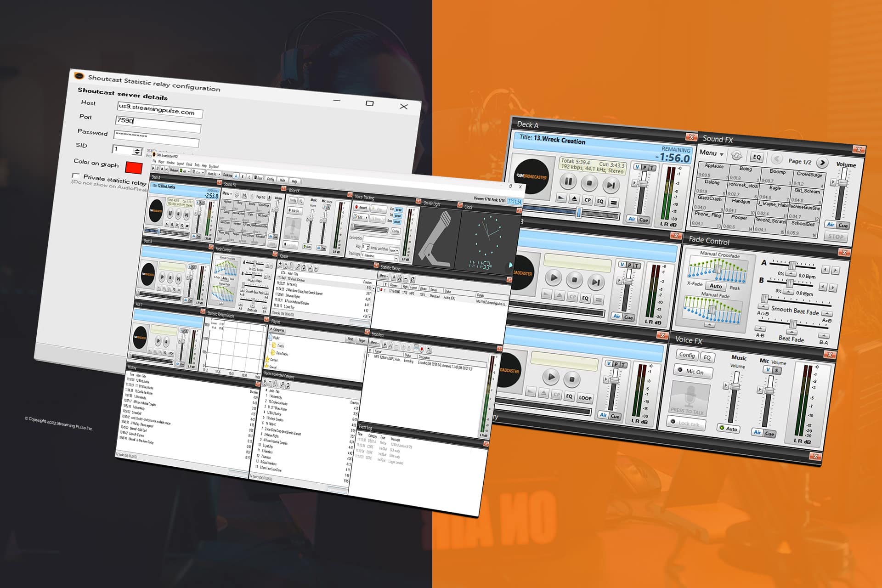Collapse the Categories header in Playlist panel
This screenshot has width=882, height=588.
[277, 329]
